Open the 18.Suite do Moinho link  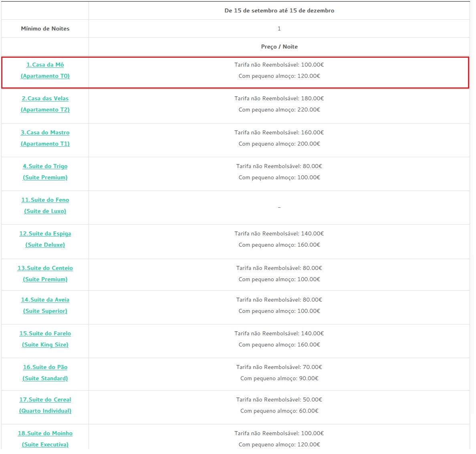[x=45, y=434]
